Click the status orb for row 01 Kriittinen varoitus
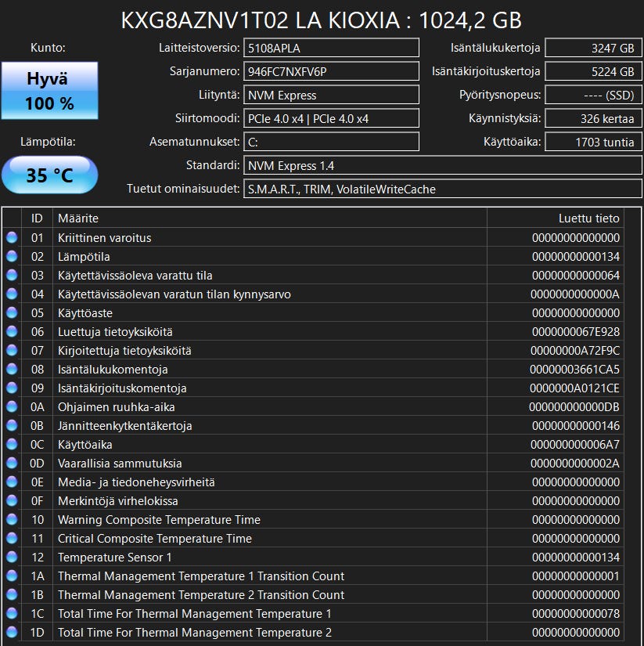The width and height of the screenshot is (644, 646). [12, 237]
